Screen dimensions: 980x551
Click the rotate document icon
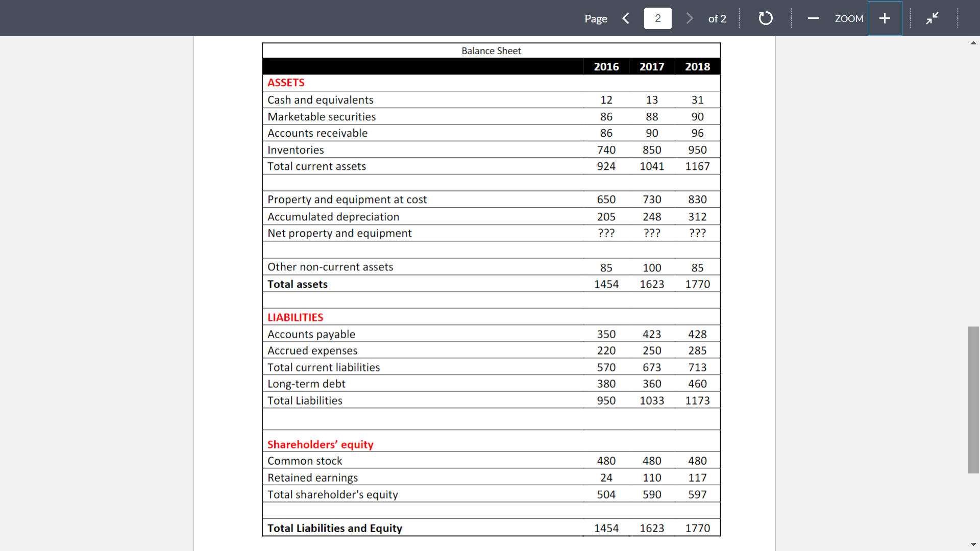point(765,18)
